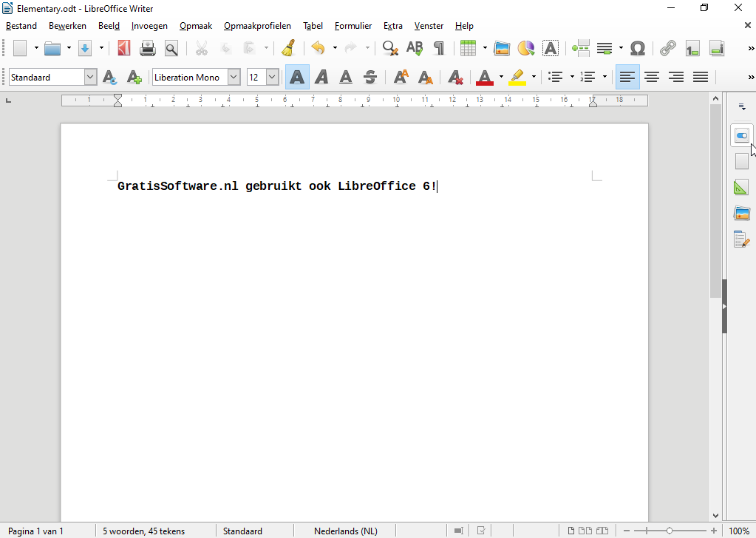
Task: Open Find & Replace tool
Action: tap(390, 49)
